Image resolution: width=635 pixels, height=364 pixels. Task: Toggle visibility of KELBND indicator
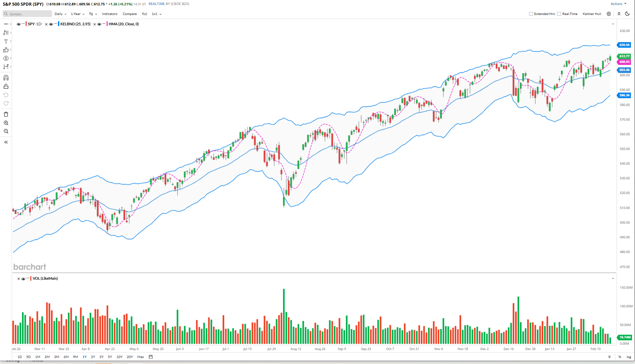pos(51,24)
